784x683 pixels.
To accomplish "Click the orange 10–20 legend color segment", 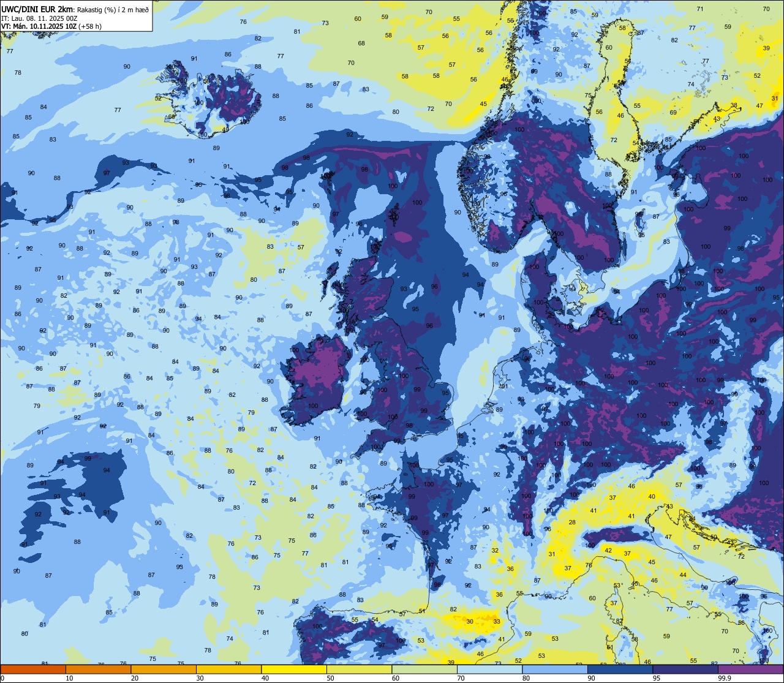I will tap(98, 669).
